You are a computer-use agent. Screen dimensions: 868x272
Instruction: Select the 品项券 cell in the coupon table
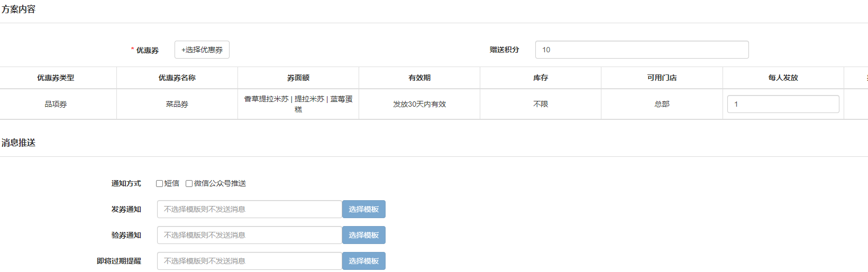click(x=56, y=104)
